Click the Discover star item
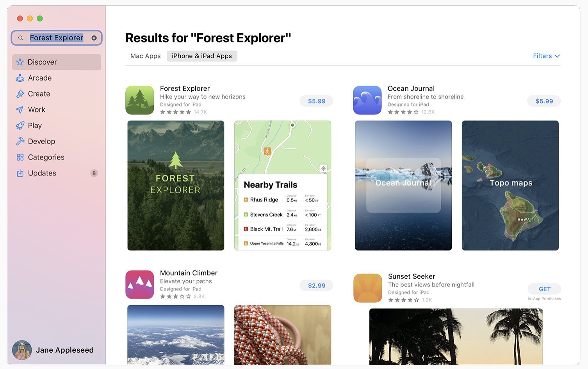The image size is (588, 369). (x=56, y=62)
